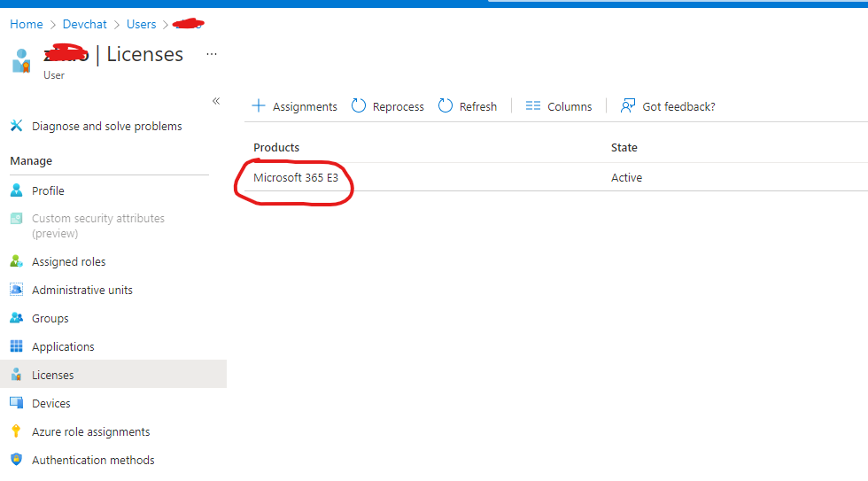
Task: Open the Columns chooser
Action: (570, 106)
